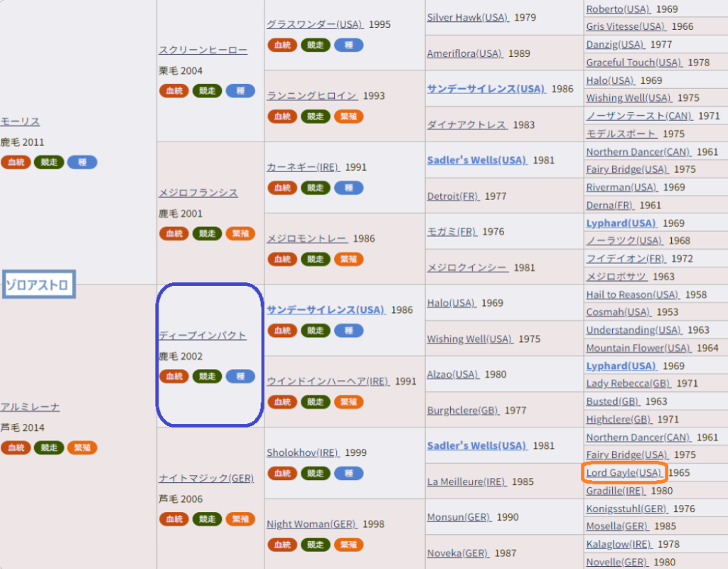Viewport: 728px width, 569px height.
Task: Open カーネギー(IRE) link
Action: 303,167
